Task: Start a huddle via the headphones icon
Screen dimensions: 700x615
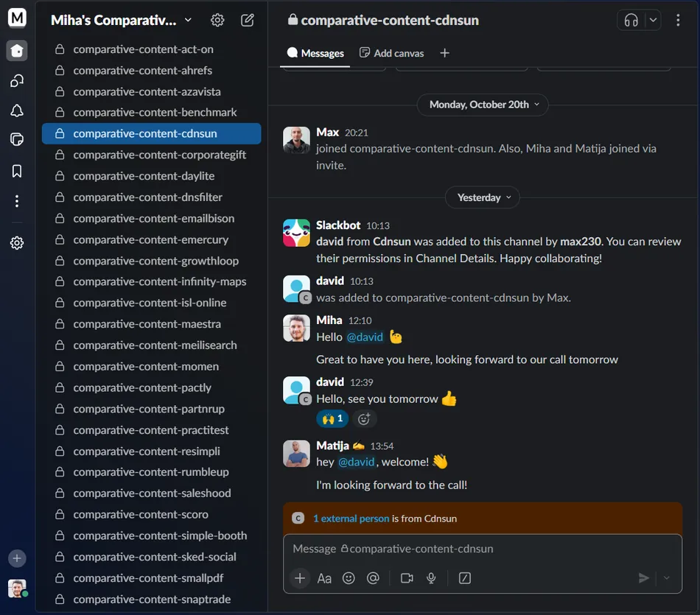Action: (632, 20)
